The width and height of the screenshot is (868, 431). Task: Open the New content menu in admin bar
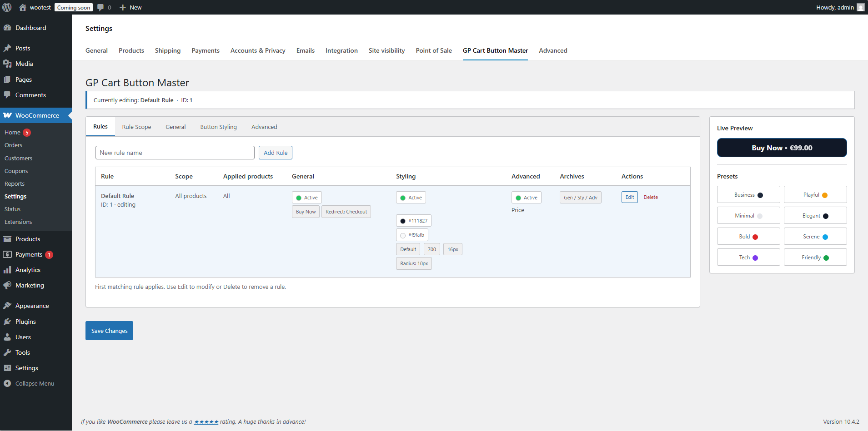(x=130, y=7)
